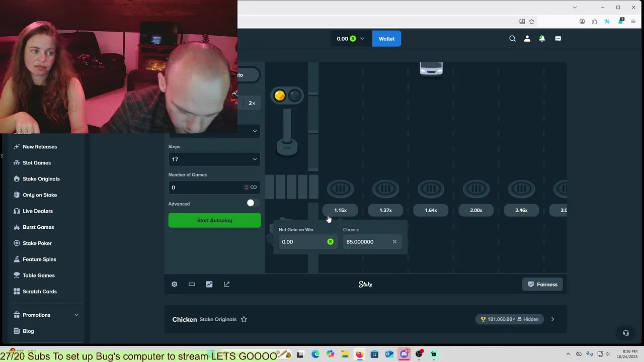Click the Start Autoplay button
This screenshot has height=362, width=644.
point(214,220)
